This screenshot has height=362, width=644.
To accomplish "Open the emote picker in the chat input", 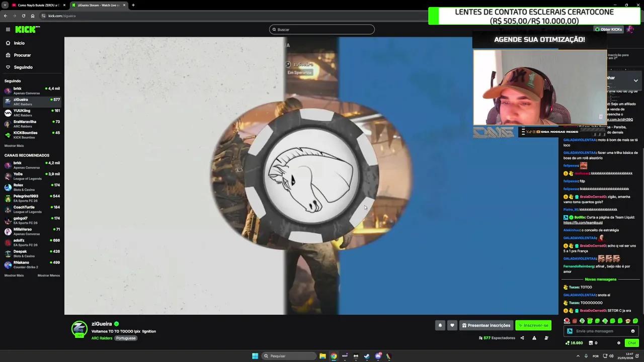I will (633, 331).
